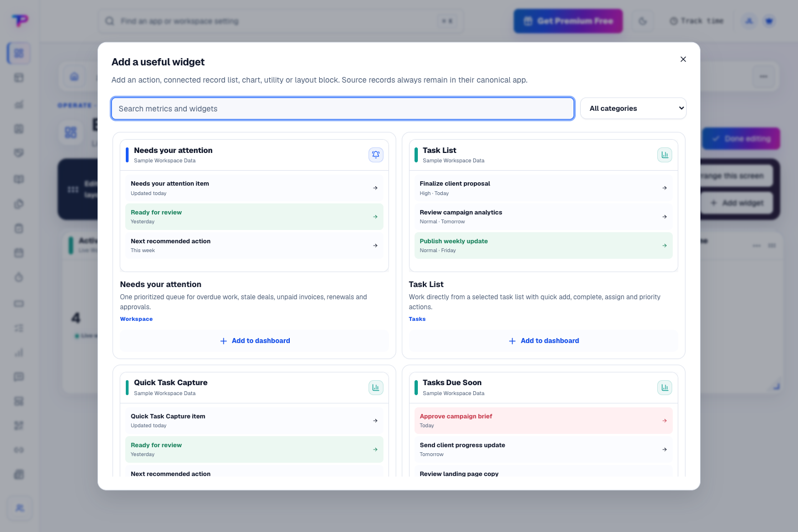This screenshot has height=532, width=798.
Task: Open Approve campaign brief task
Action: coord(543,421)
